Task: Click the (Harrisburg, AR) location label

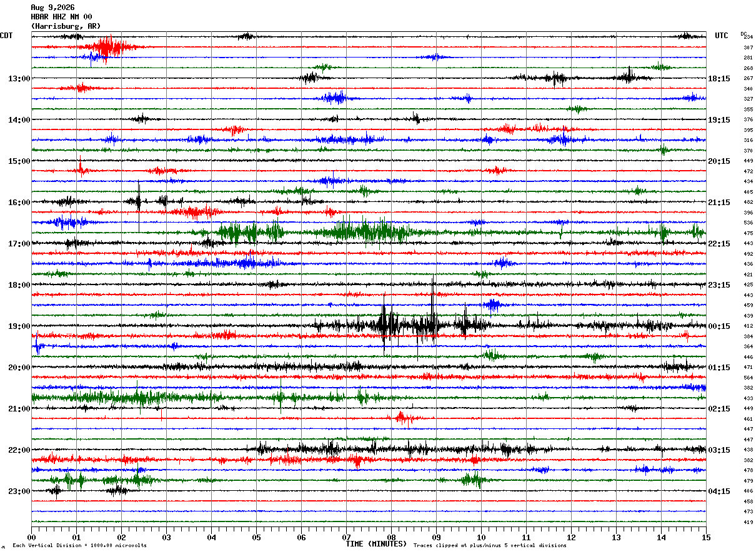Action: 66,26
